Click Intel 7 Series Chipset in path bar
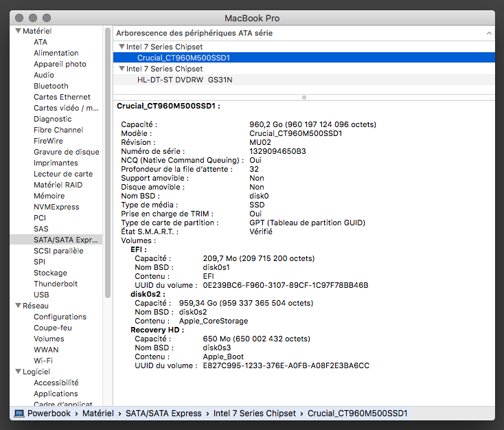The image size is (504, 430). (x=255, y=414)
